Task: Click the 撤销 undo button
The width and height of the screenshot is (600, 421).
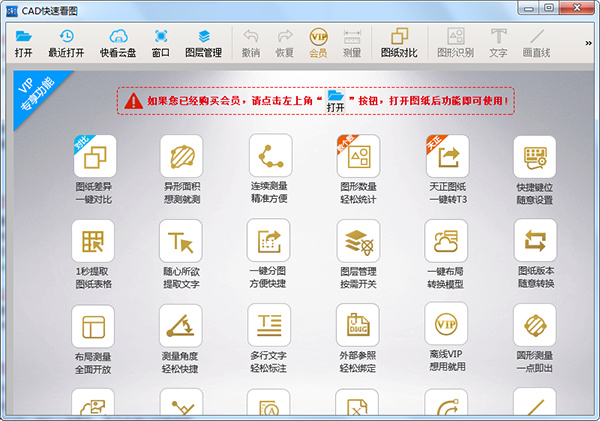Action: (x=251, y=44)
